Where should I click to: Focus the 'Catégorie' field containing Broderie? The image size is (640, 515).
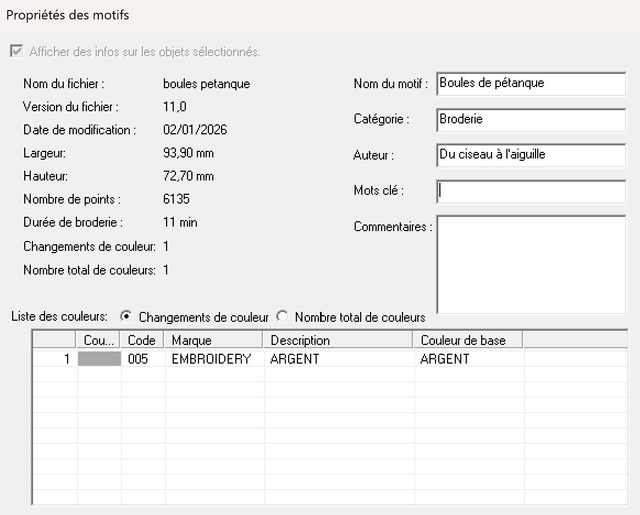(x=530, y=120)
